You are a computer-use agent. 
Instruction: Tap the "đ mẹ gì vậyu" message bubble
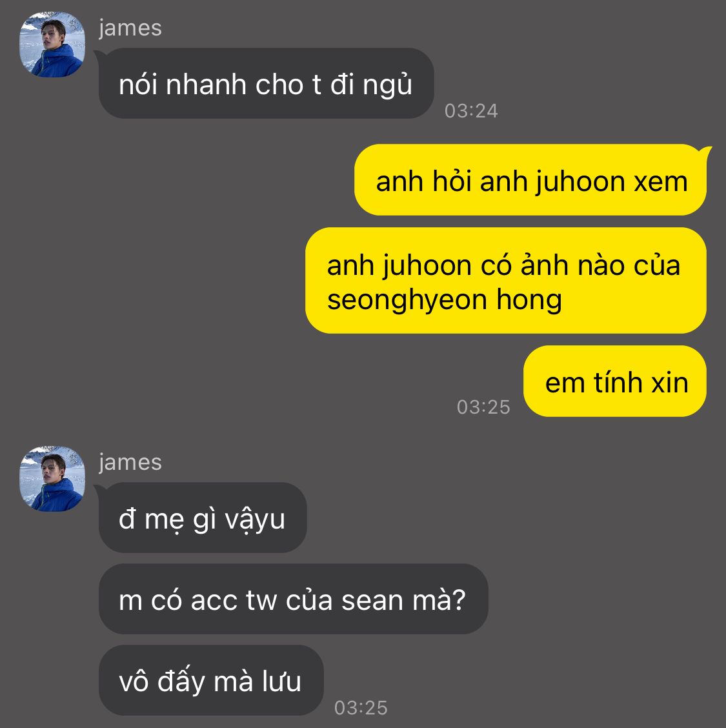(203, 518)
